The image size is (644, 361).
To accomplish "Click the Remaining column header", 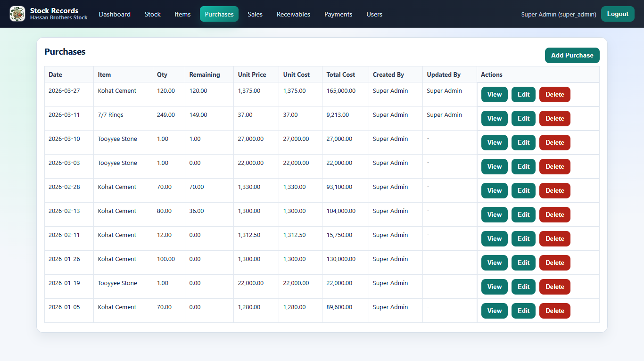I will click(209, 74).
